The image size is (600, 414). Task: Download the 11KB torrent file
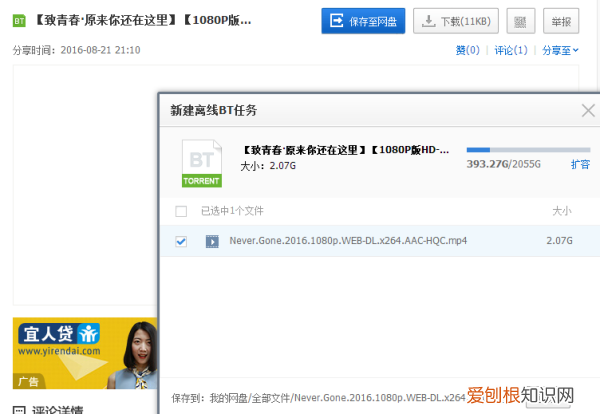coord(456,21)
